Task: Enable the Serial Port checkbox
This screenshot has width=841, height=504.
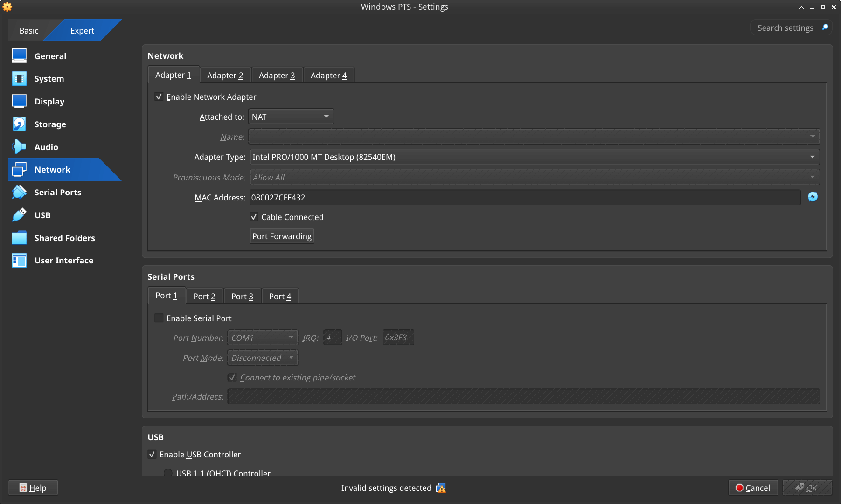Action: pos(159,318)
